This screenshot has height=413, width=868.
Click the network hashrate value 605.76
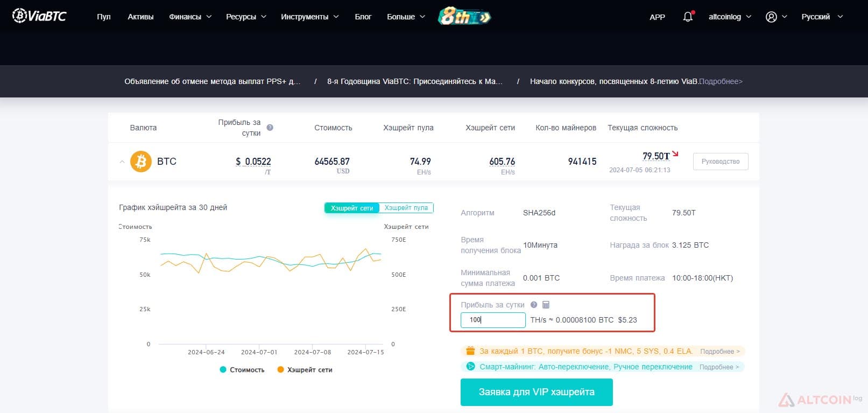click(502, 162)
